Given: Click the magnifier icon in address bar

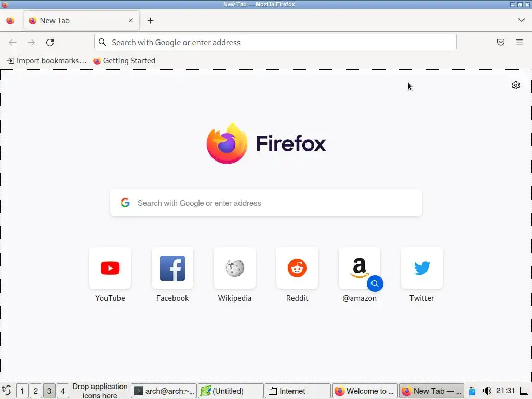Looking at the screenshot, I should click(102, 42).
